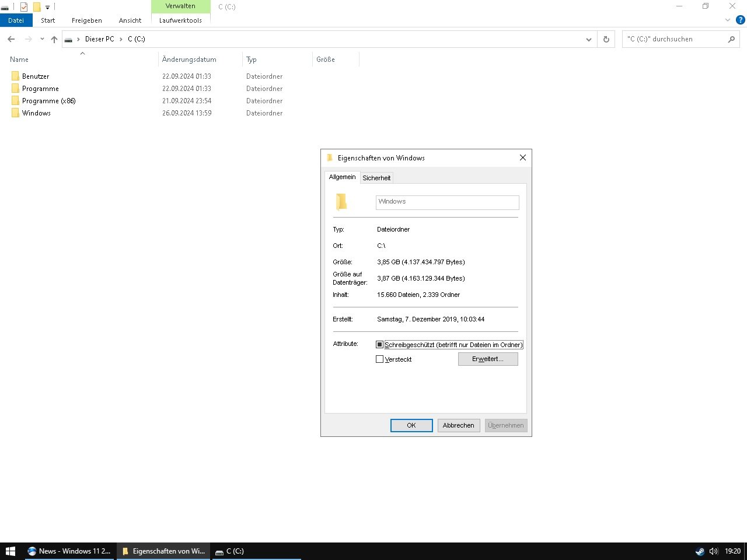Select the Windows folder icon in file list

(x=15, y=113)
